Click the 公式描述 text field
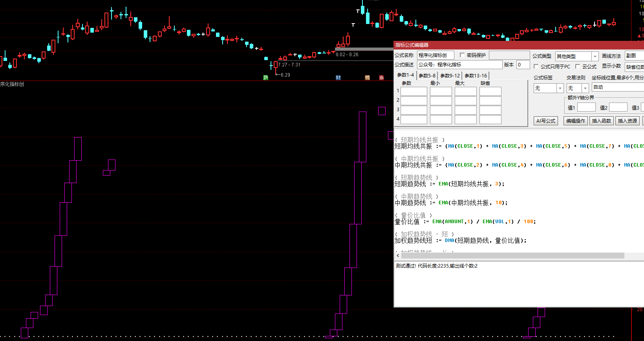 [x=459, y=65]
